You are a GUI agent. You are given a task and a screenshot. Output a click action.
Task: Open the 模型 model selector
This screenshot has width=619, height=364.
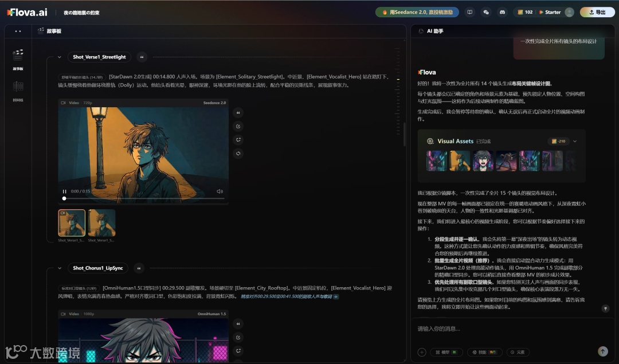pyautogui.click(x=445, y=352)
